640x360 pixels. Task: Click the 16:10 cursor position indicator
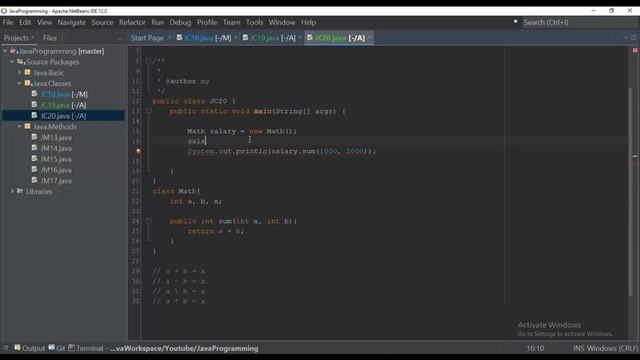click(535, 348)
